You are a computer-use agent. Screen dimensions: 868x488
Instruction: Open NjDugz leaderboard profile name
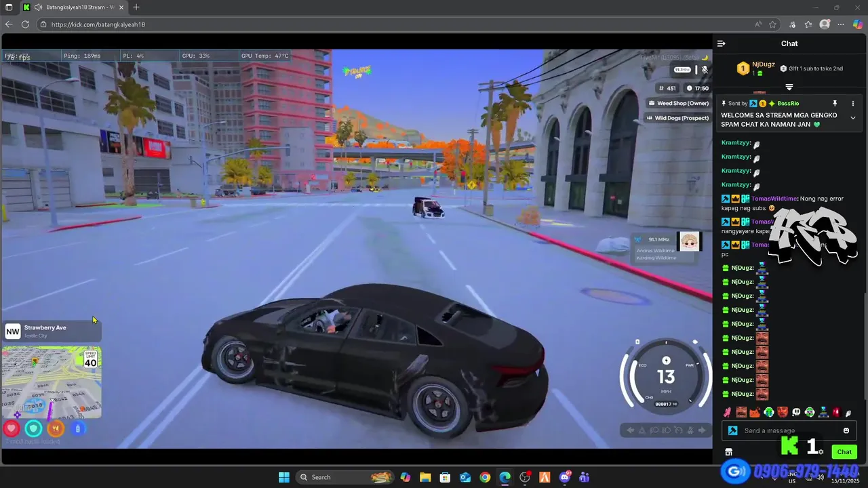(x=764, y=64)
